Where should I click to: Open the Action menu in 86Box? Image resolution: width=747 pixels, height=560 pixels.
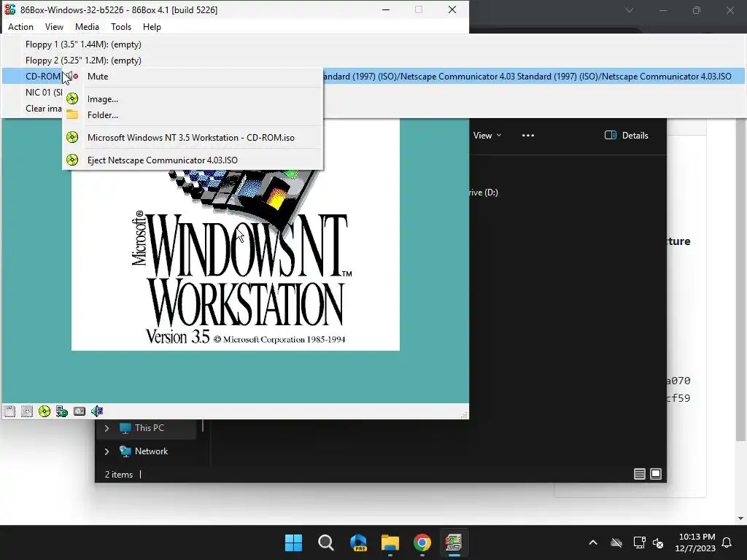tap(21, 27)
